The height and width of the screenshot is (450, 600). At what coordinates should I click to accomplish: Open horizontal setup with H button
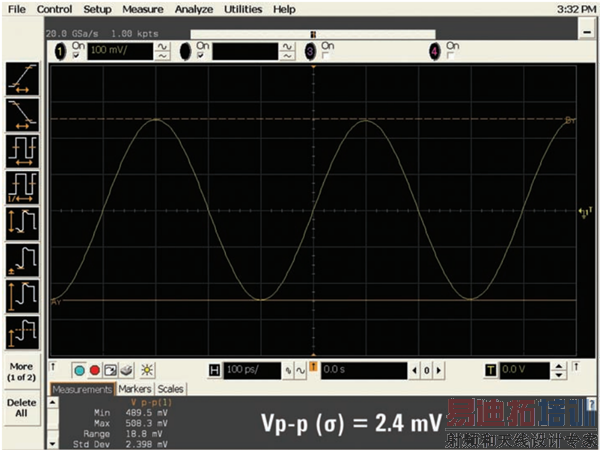click(x=214, y=370)
